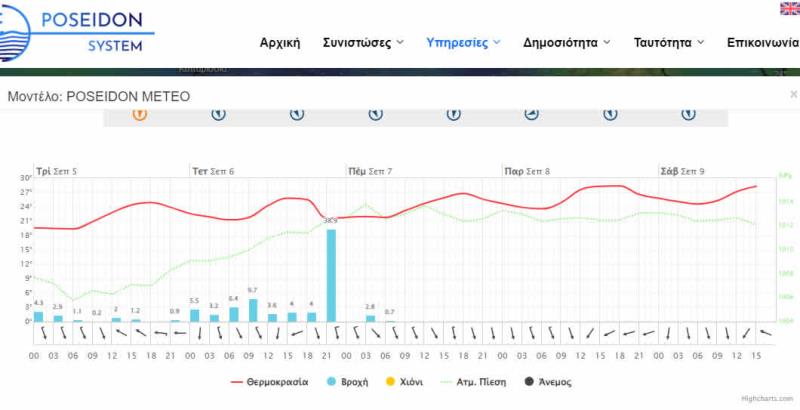Open the Υπηρεσίες dropdown menu
800x410 pixels.
click(x=463, y=43)
